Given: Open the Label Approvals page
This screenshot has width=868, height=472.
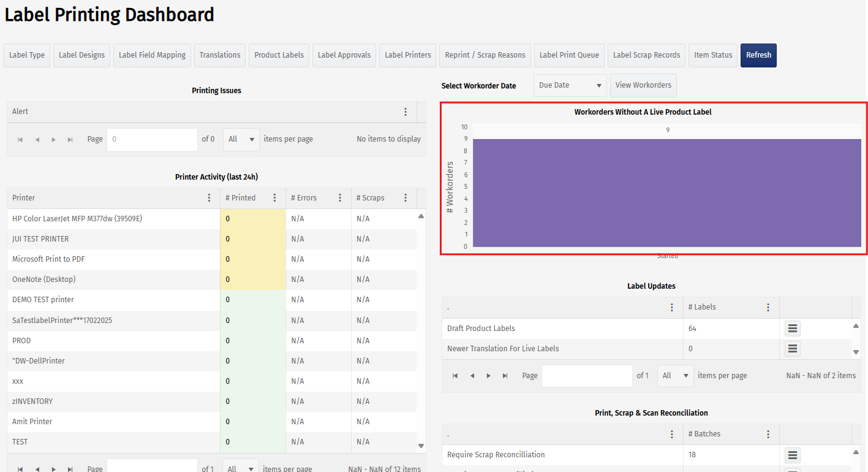Looking at the screenshot, I should click(344, 55).
